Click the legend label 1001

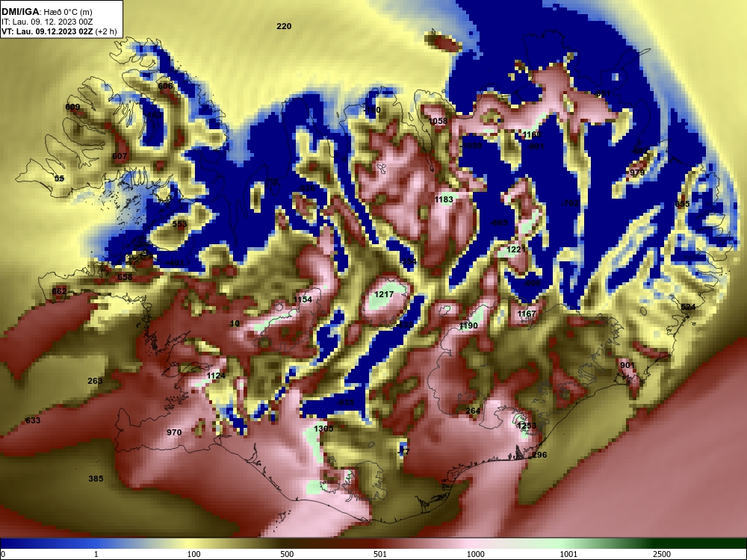click(568, 554)
